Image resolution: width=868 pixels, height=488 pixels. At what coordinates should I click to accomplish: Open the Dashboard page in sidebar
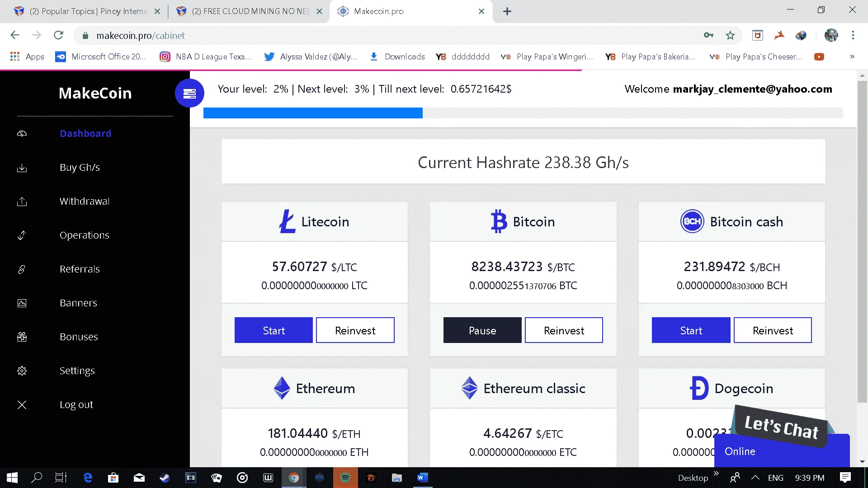(x=85, y=133)
